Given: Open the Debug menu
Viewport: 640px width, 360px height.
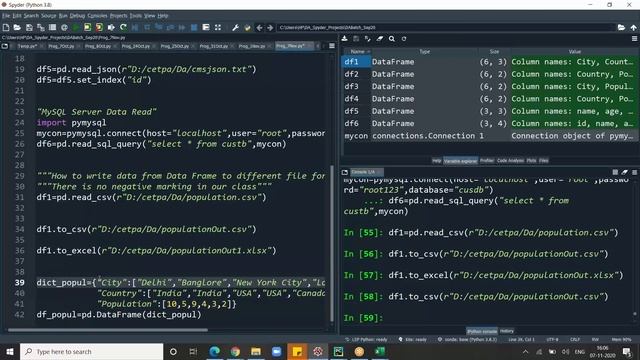Looking at the screenshot, I should tap(77, 16).
